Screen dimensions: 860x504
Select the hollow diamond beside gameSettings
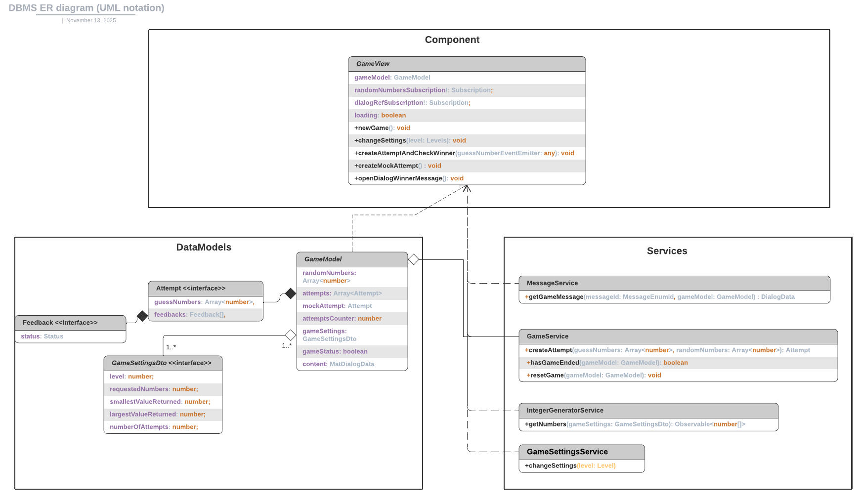pyautogui.click(x=291, y=335)
